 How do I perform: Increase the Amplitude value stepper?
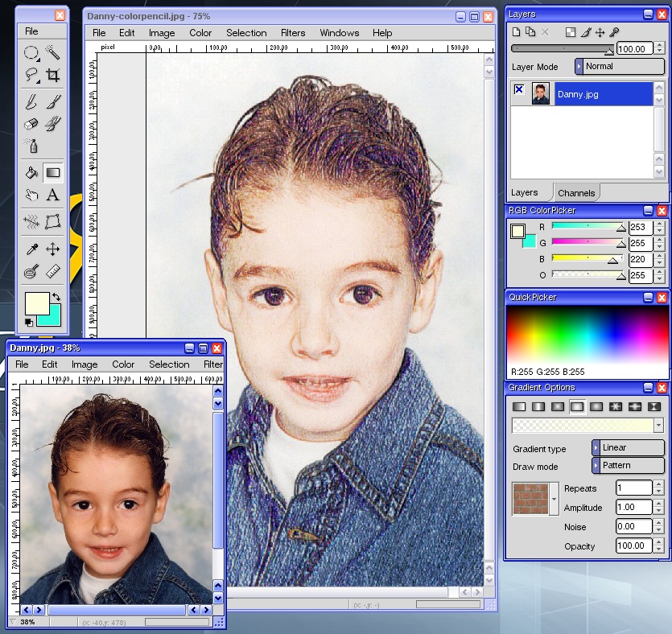[x=658, y=504]
